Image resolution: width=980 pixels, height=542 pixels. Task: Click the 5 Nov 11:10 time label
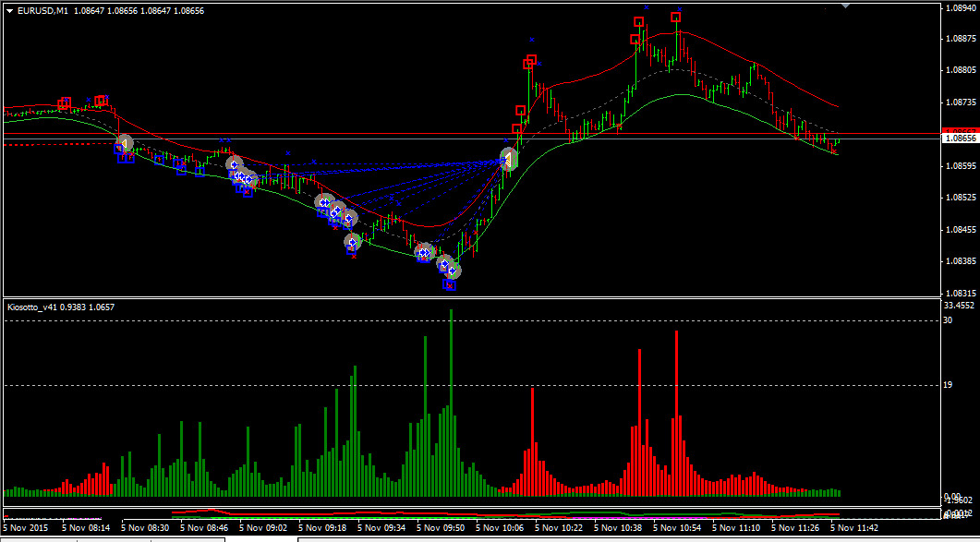734,527
